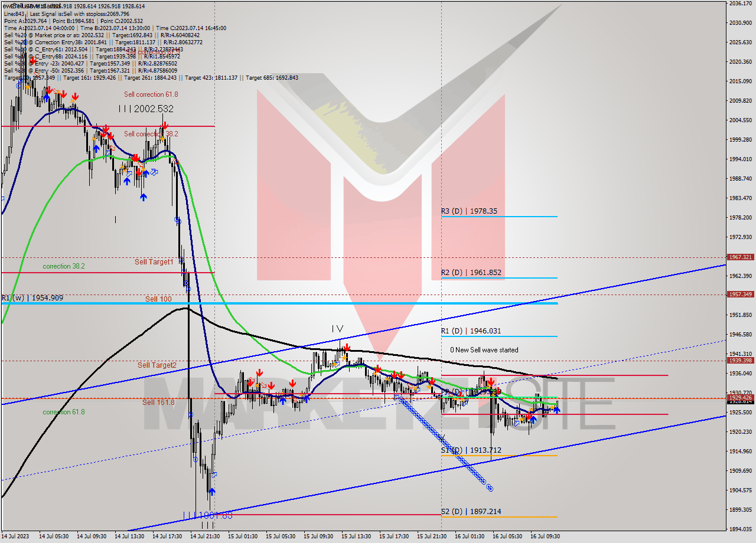Viewport: 756px width, 543px height.
Task: Click the 'Sell Target1' label
Action: [x=154, y=262]
